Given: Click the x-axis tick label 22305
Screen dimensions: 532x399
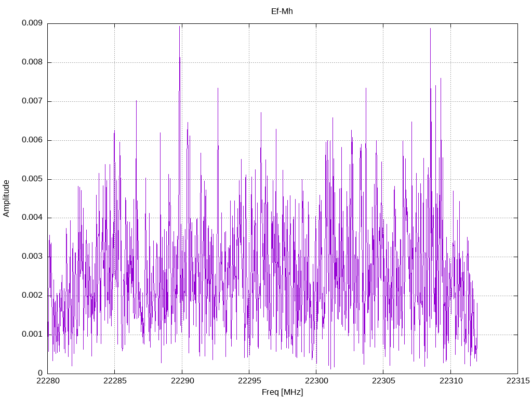Looking at the screenshot, I should pos(384,381).
